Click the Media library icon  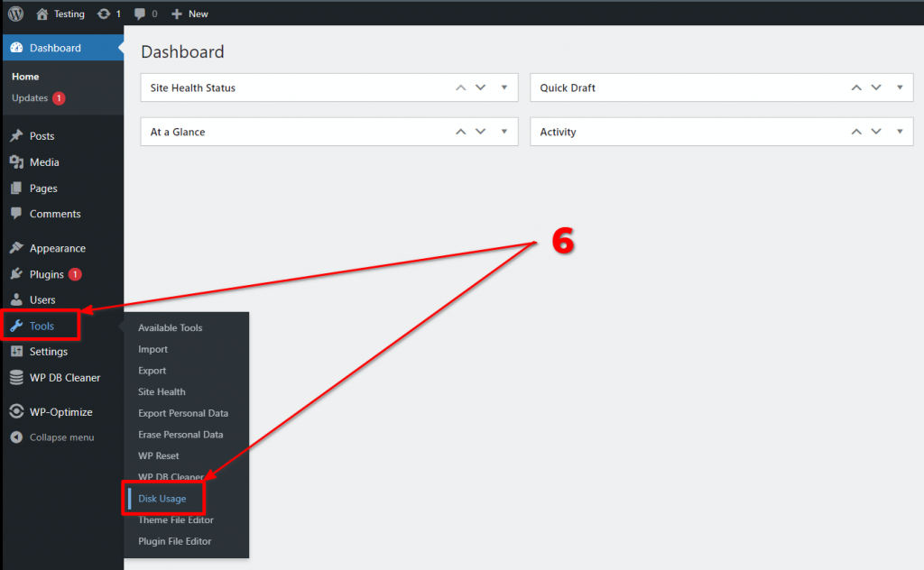16,162
